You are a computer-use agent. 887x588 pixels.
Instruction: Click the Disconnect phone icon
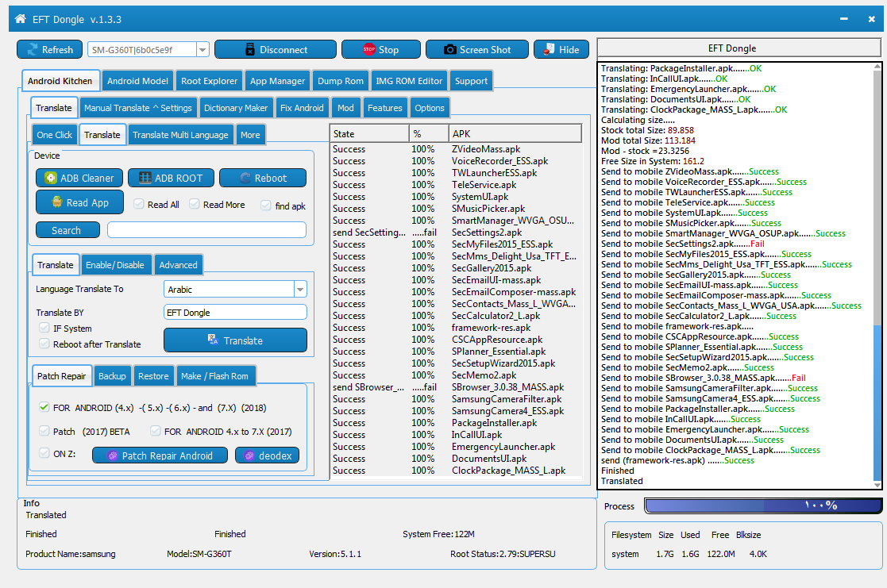pos(250,50)
